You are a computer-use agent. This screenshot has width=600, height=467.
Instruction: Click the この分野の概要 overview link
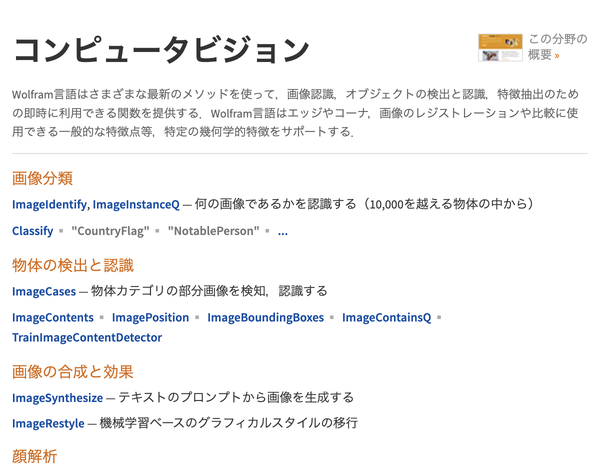point(558,47)
